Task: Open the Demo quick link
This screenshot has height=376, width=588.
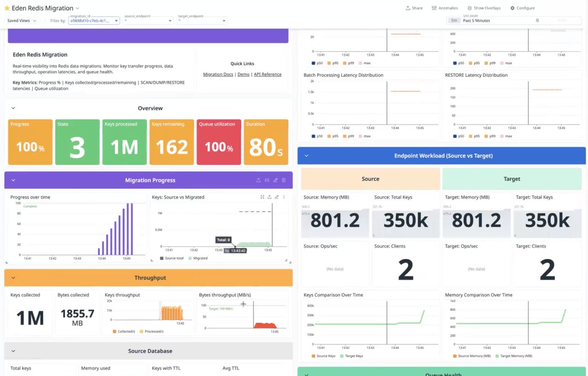Action: (x=243, y=74)
